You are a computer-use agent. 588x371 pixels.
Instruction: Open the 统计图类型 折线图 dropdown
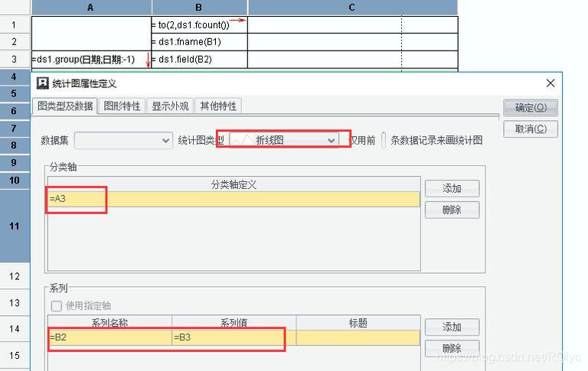tap(284, 141)
